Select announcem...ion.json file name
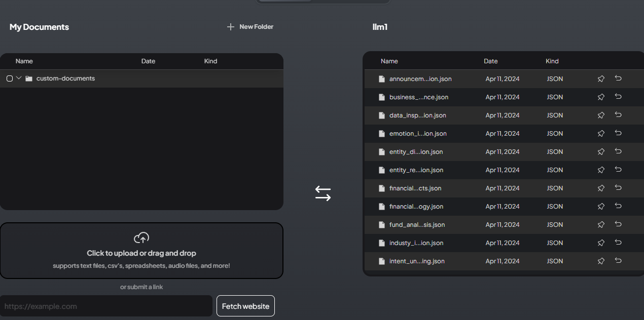 coord(420,79)
